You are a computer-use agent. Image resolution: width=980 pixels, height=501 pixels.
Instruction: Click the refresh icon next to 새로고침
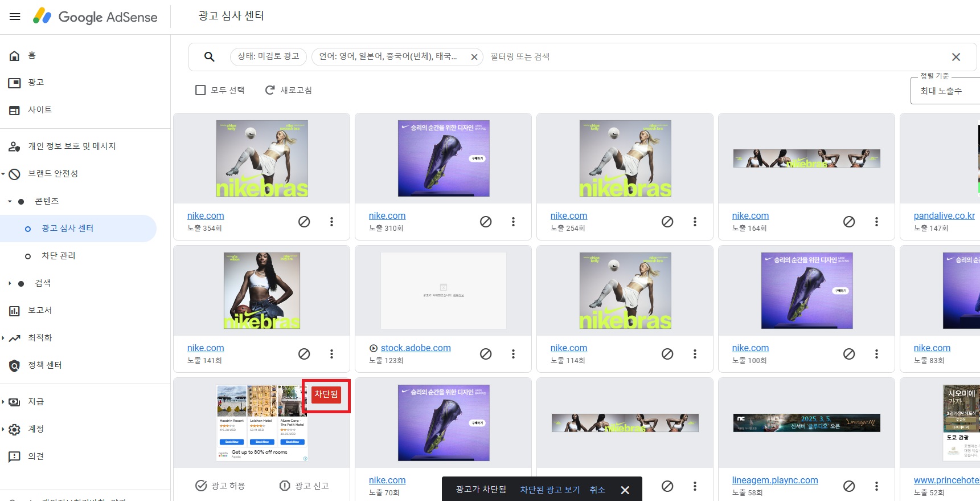tap(270, 90)
